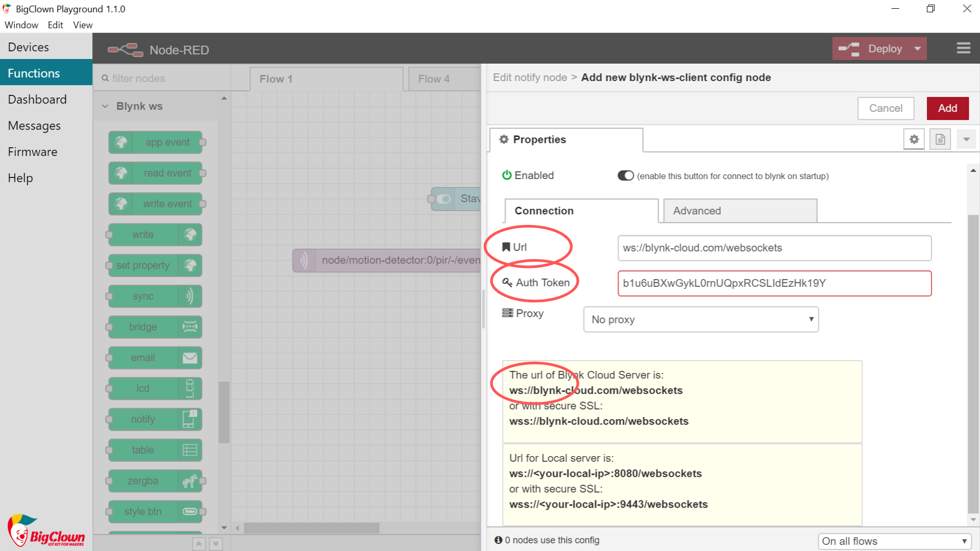Viewport: 980px width, 551px height.
Task: Open the Proxy dropdown showing No proxy
Action: click(701, 319)
